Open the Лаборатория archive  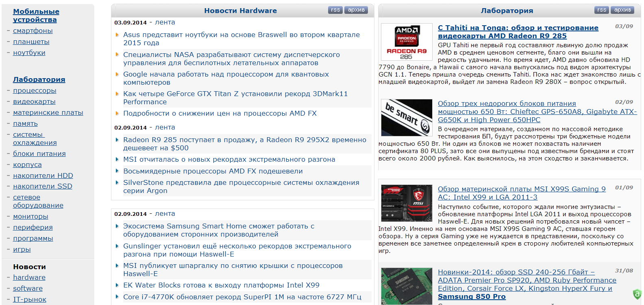(x=622, y=10)
